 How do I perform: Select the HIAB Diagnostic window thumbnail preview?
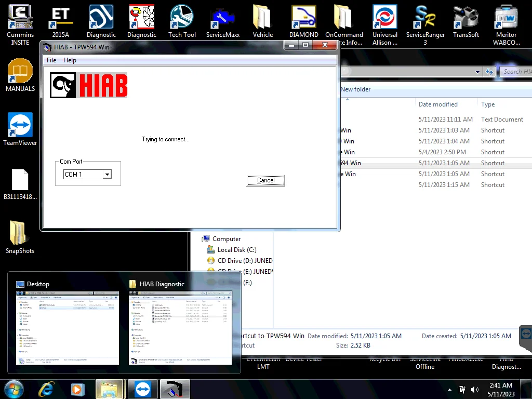pyautogui.click(x=180, y=327)
